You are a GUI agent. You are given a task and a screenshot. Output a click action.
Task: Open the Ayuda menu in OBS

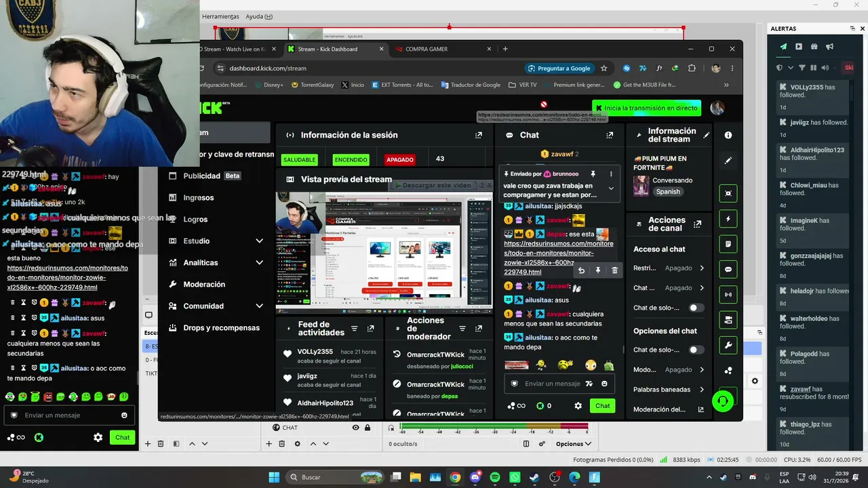[x=259, y=16]
